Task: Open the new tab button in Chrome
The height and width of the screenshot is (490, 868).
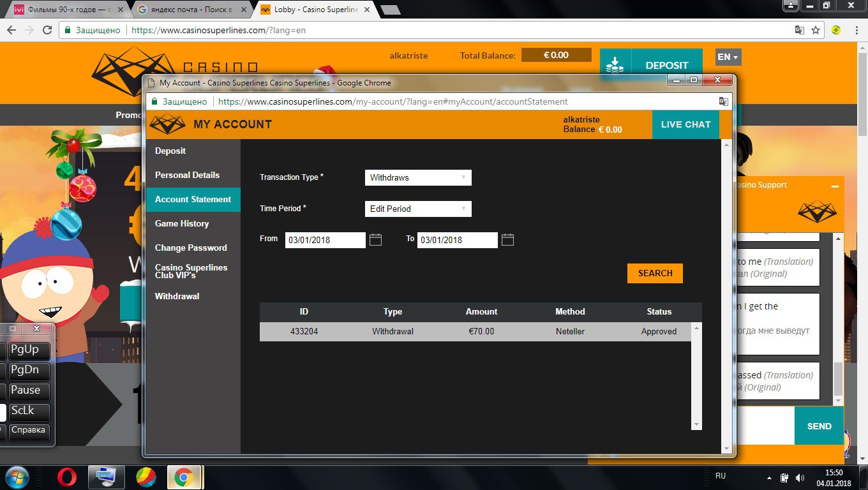Action: (x=390, y=10)
